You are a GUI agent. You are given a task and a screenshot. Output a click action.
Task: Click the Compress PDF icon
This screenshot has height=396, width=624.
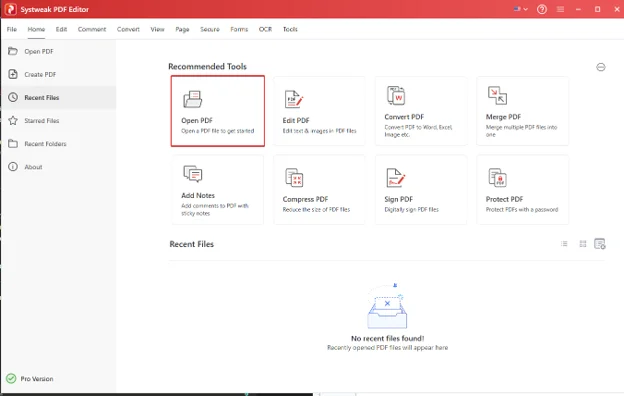pyautogui.click(x=294, y=178)
